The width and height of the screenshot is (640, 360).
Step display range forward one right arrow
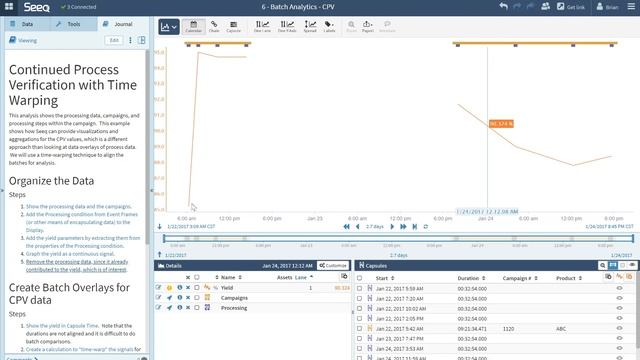point(392,227)
